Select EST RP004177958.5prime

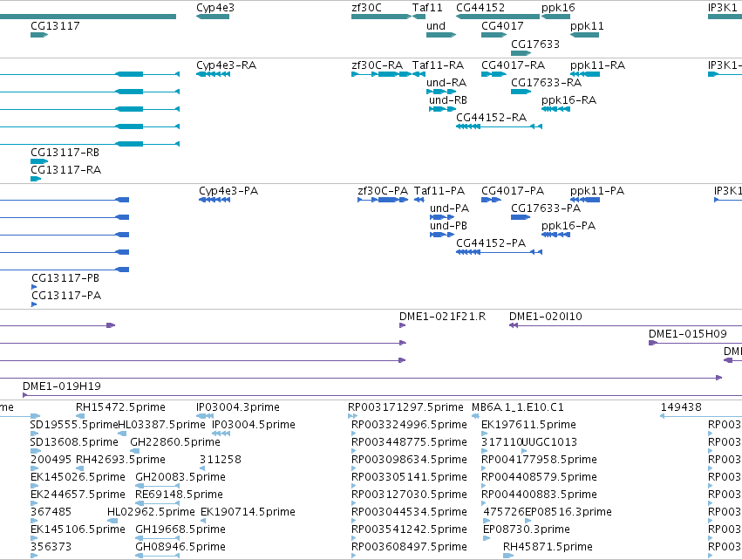click(x=484, y=468)
